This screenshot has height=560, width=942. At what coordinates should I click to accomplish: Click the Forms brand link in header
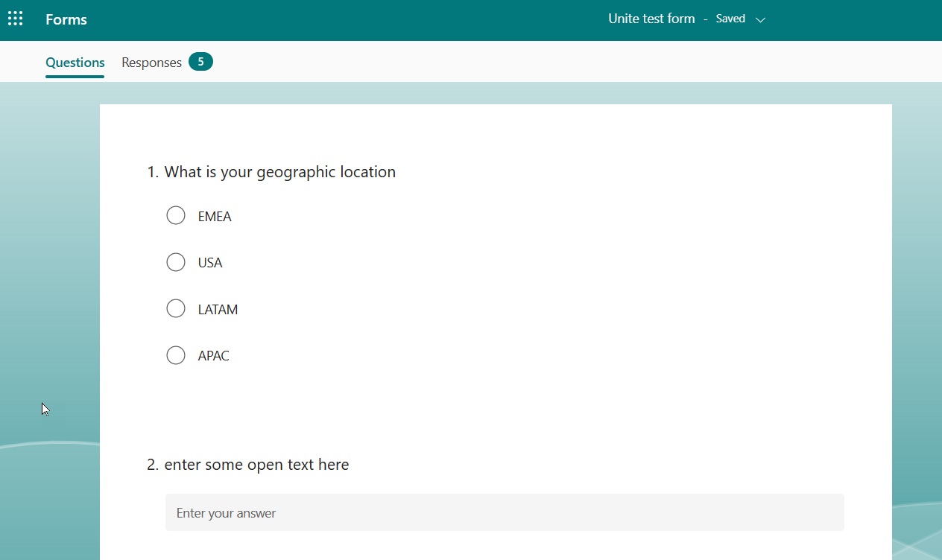pos(66,20)
